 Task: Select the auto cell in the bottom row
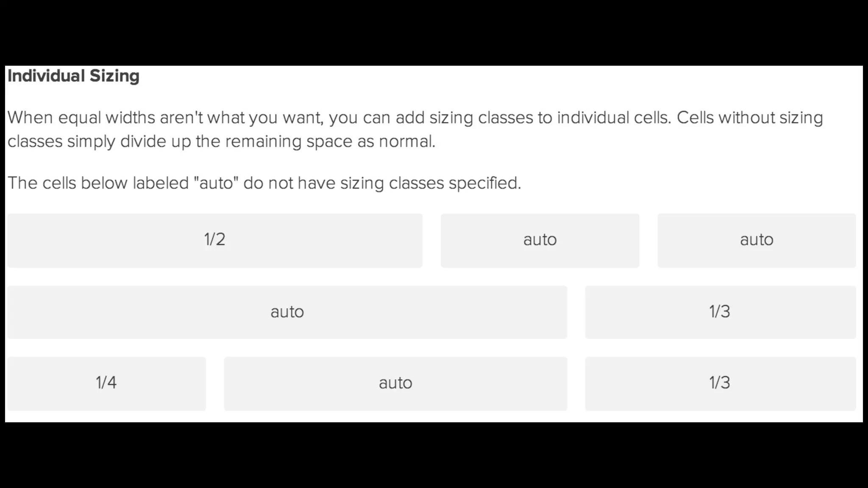tap(395, 383)
